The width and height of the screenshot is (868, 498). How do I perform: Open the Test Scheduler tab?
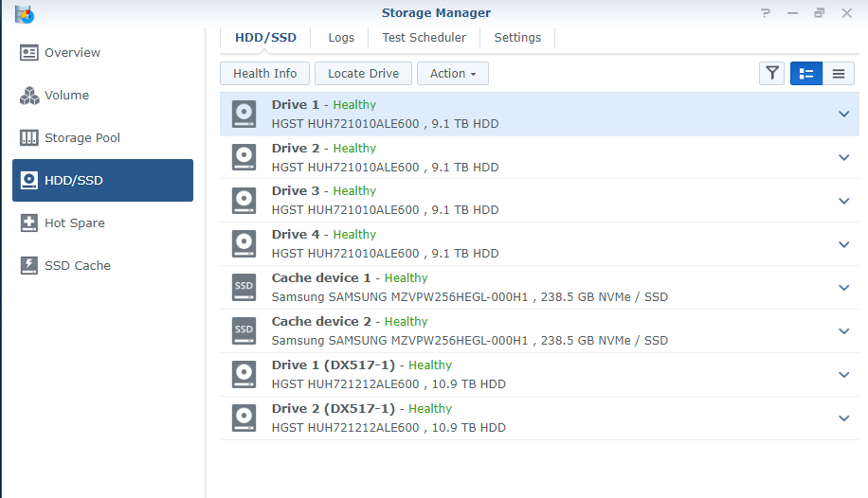coord(424,38)
